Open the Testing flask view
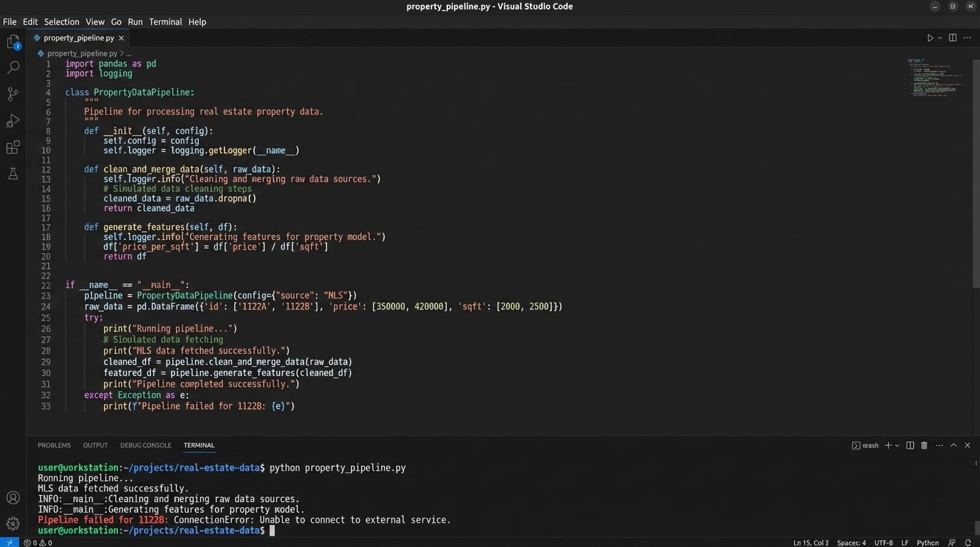Image resolution: width=980 pixels, height=547 pixels. 13,174
